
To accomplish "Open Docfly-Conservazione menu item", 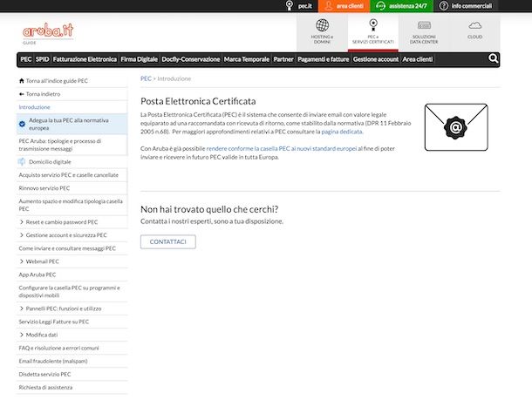I will [191, 59].
